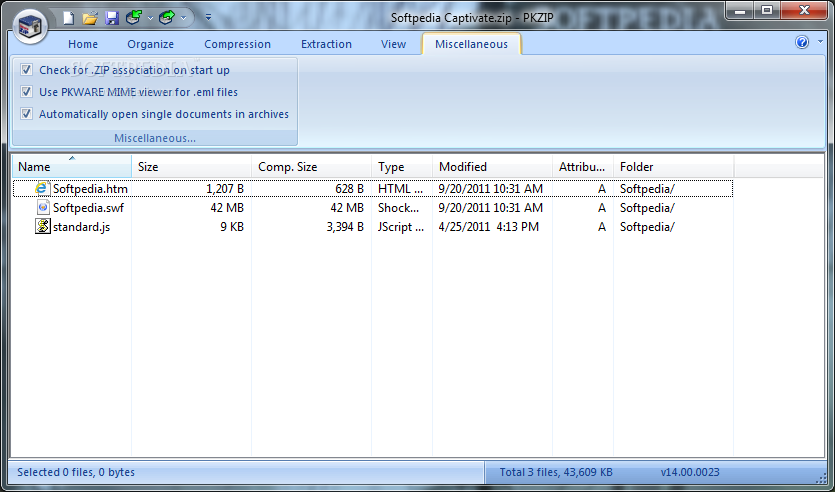This screenshot has height=492, width=835.
Task: Open the Compression tab
Action: (238, 44)
